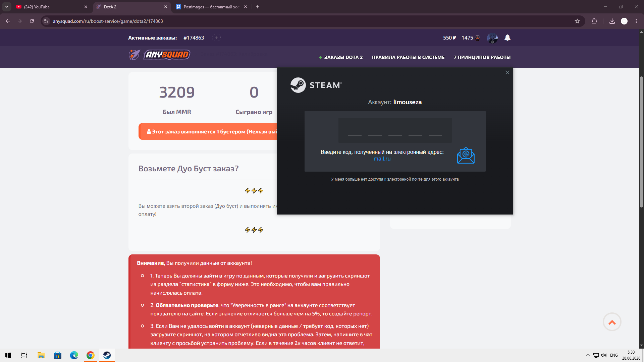
Task: Go back to previous page
Action: [8, 21]
